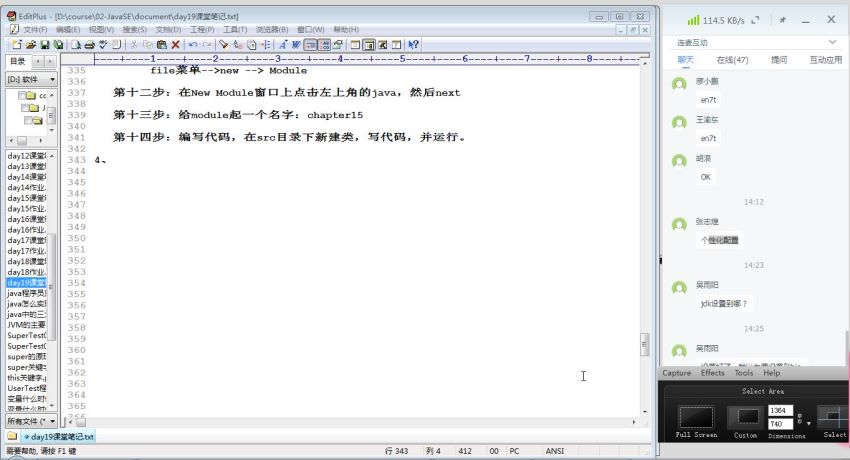Toggle the word wrap toolbar button

(x=311, y=44)
